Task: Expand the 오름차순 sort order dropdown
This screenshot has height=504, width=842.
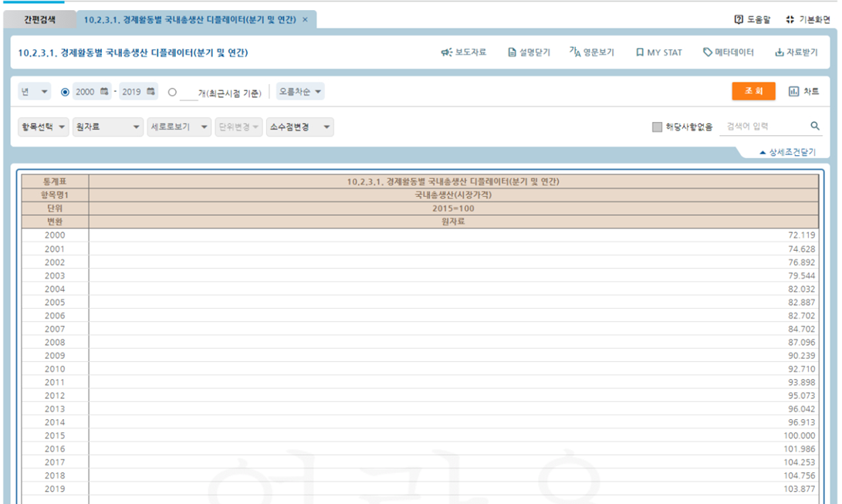Action: (x=300, y=92)
